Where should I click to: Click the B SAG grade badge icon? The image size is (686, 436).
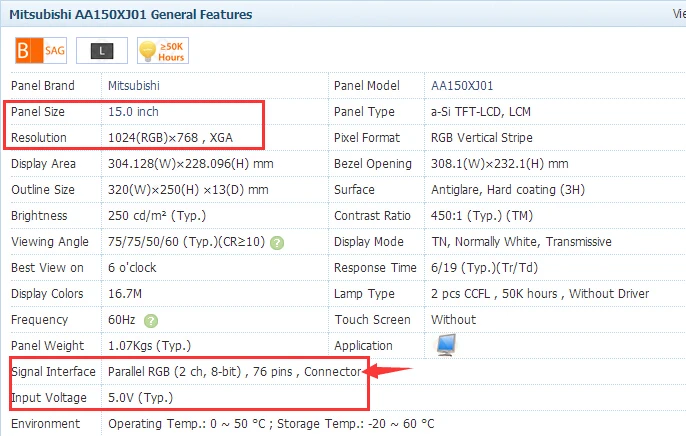[41, 51]
